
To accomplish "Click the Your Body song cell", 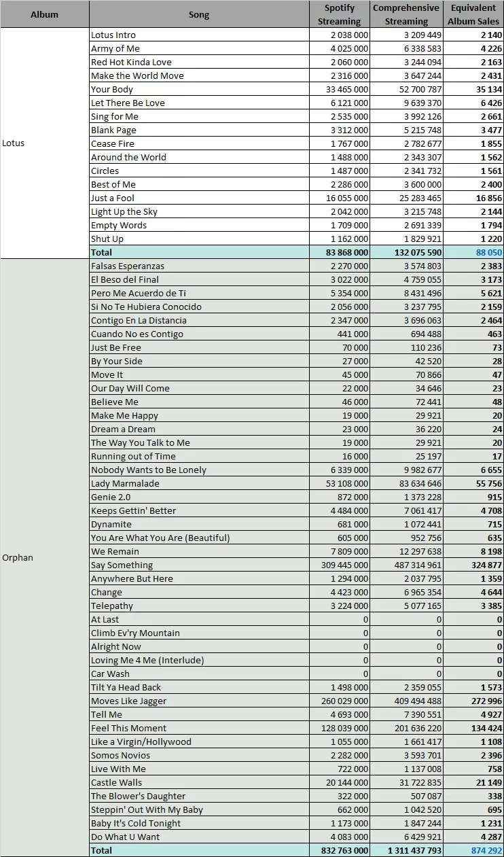I will [x=199, y=89].
